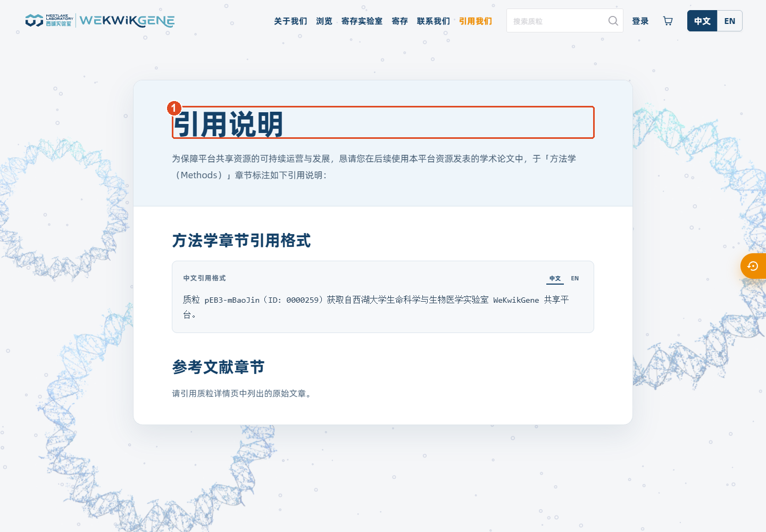Screen dimensions: 766x532
Task: Click the orange floating history button
Action: [753, 266]
